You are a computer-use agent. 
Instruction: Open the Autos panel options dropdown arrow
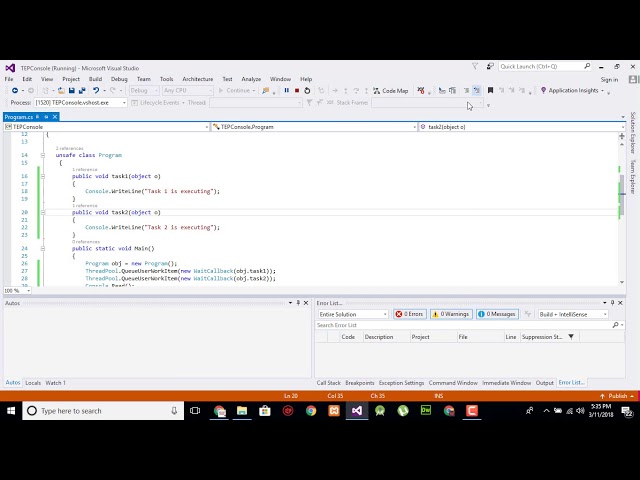click(x=290, y=303)
